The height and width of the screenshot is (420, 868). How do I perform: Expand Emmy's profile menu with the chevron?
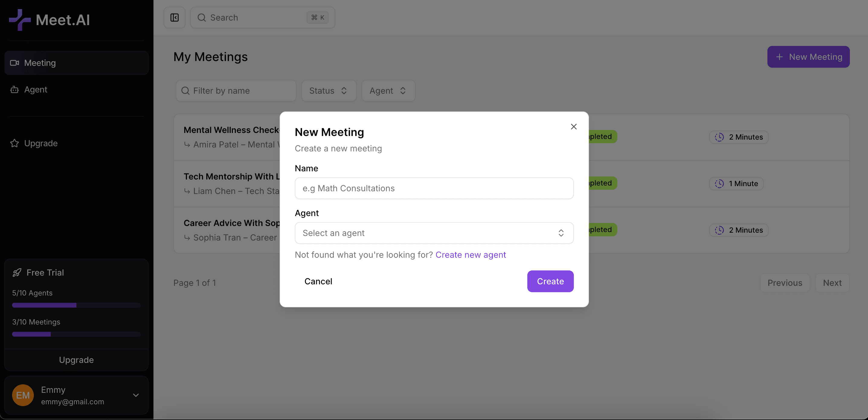[136, 395]
